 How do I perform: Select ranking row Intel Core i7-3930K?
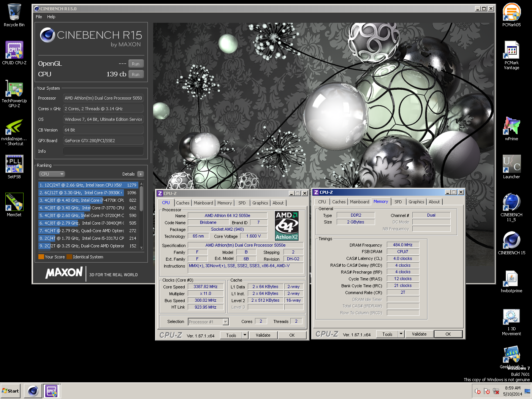88,193
